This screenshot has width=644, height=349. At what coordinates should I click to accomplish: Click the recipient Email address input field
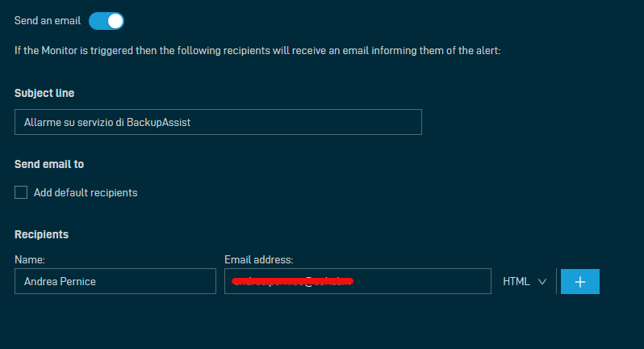358,281
